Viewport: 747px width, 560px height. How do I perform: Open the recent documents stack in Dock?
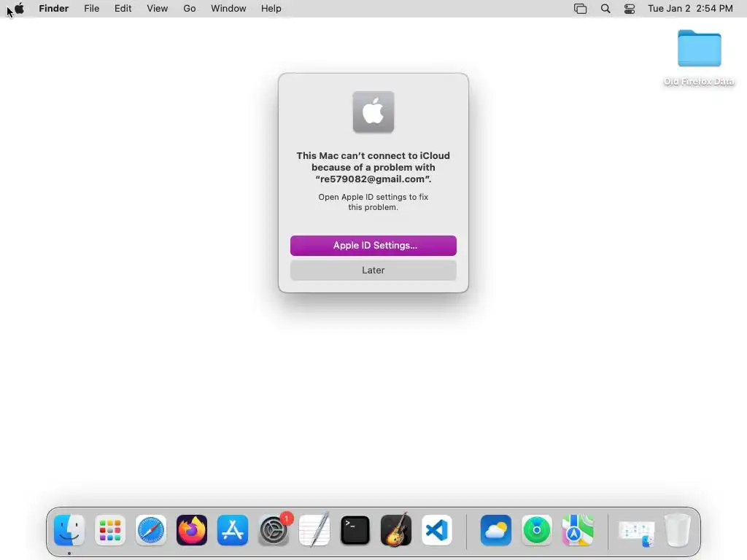pos(636,533)
